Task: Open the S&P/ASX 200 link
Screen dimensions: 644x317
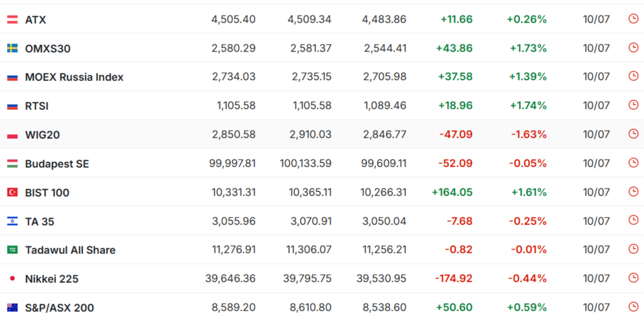Action: click(x=59, y=308)
